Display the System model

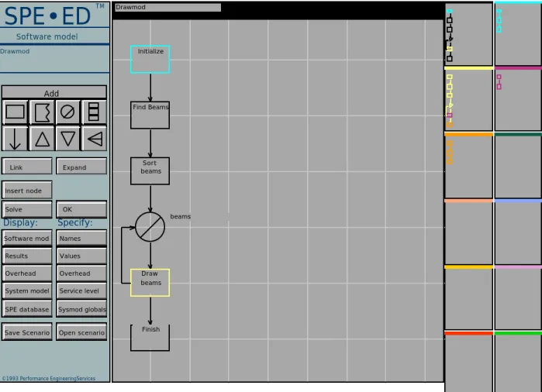click(x=27, y=291)
